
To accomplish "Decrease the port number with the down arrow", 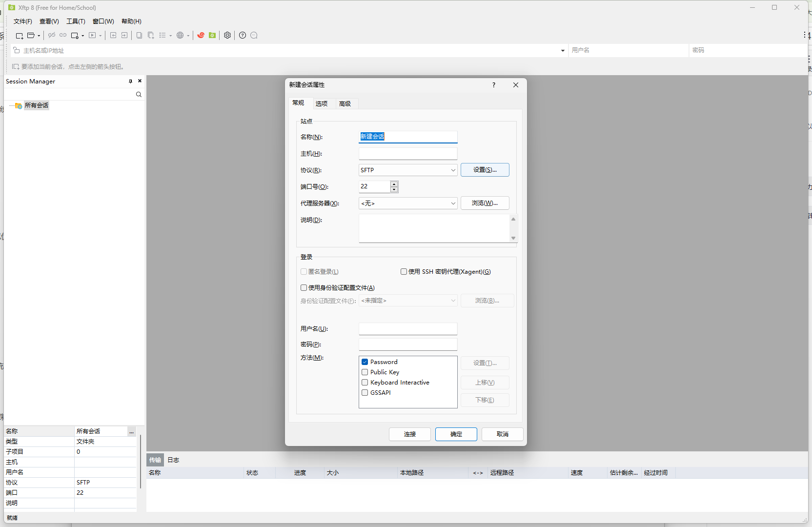I will [394, 189].
